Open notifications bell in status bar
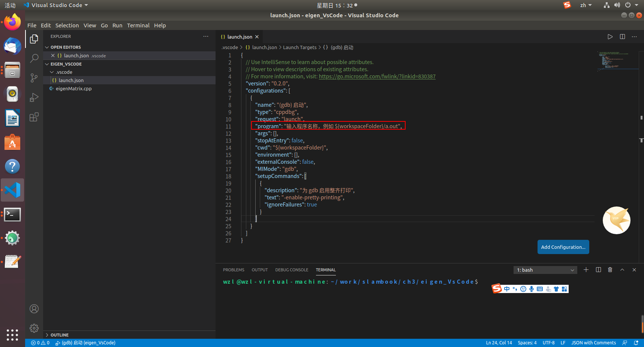 click(x=636, y=343)
